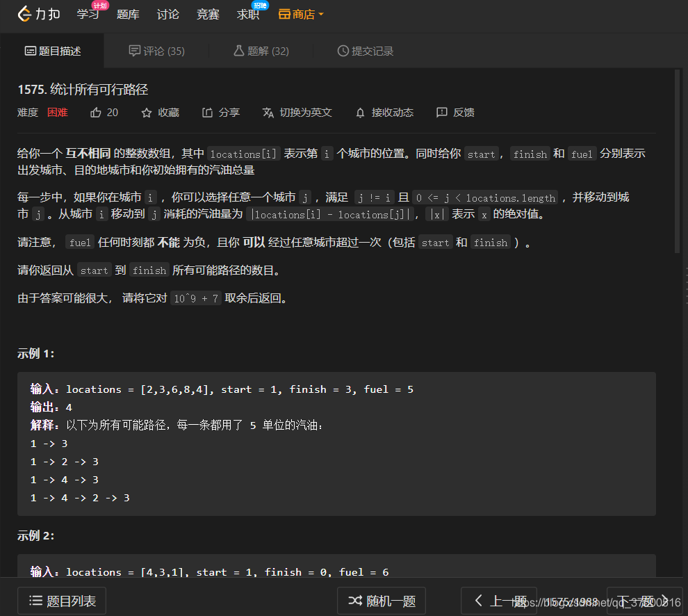Click the LeetCode 力扣 logo
The width and height of the screenshot is (688, 616).
coord(39,14)
